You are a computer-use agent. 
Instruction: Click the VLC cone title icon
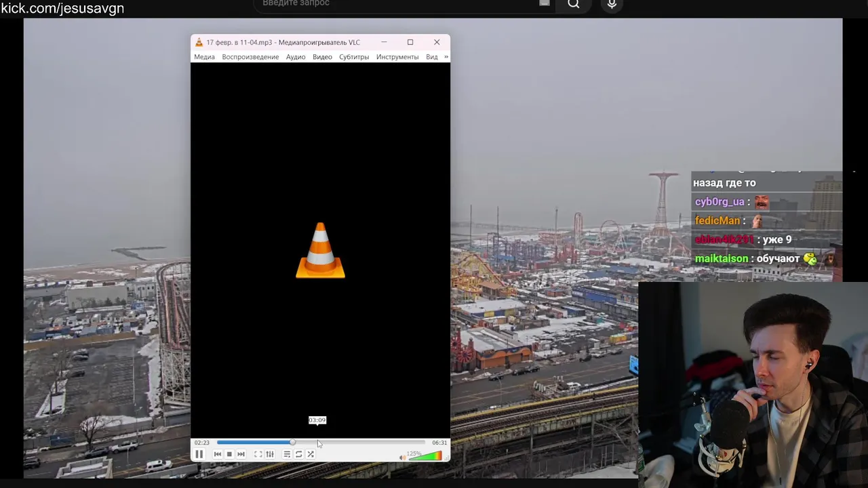(199, 42)
